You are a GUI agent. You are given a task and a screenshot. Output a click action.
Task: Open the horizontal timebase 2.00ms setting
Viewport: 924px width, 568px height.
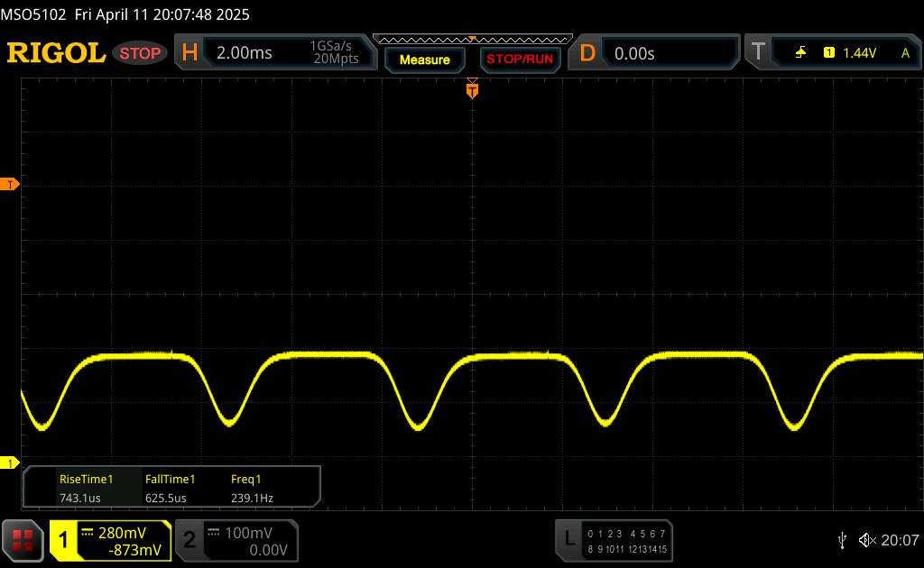click(x=244, y=53)
